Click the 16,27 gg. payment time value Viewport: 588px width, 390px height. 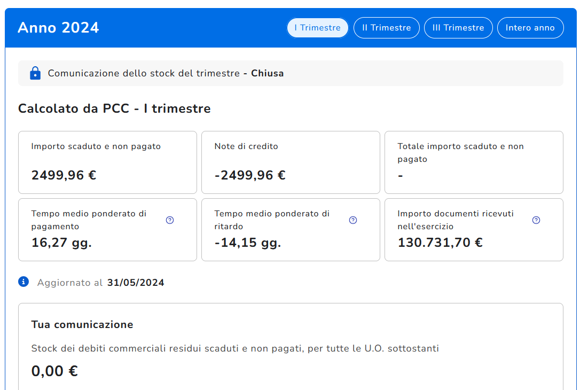pos(61,243)
